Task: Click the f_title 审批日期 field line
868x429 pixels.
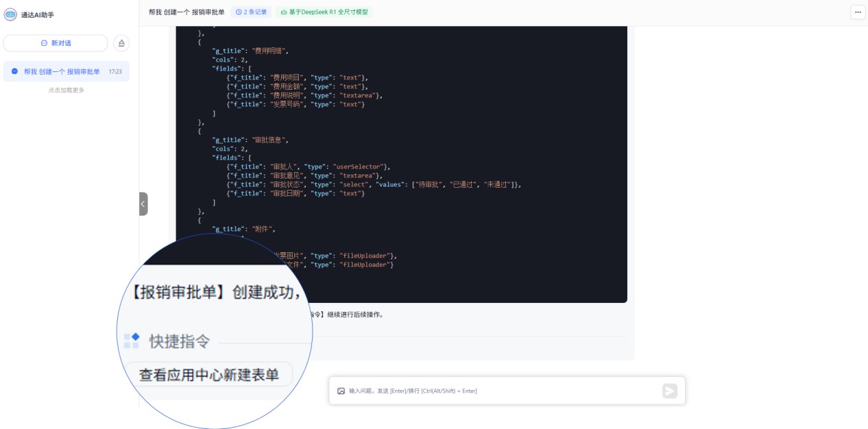Action: [296, 193]
